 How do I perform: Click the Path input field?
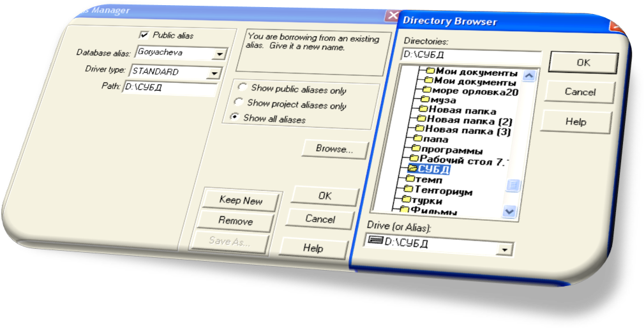pyautogui.click(x=169, y=88)
